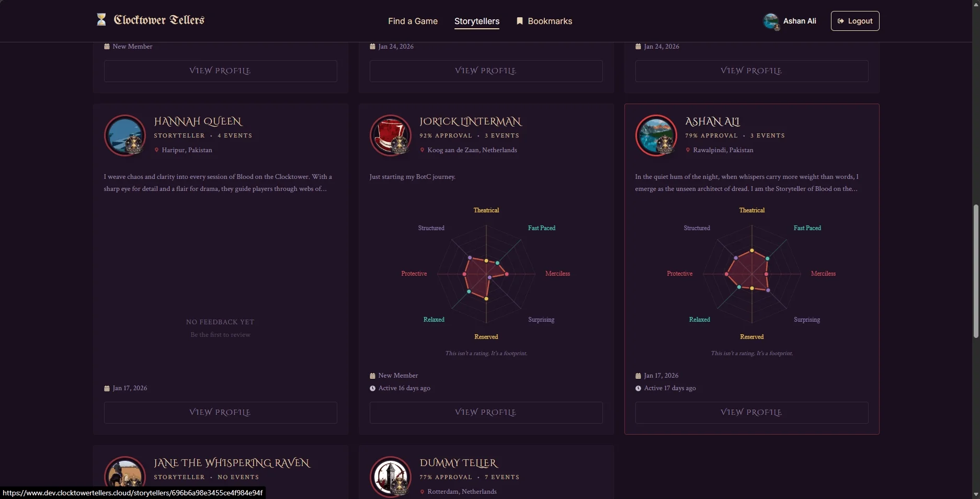Click Dummy Teller's clocktower profile picture
980x499 pixels.
tap(390, 477)
